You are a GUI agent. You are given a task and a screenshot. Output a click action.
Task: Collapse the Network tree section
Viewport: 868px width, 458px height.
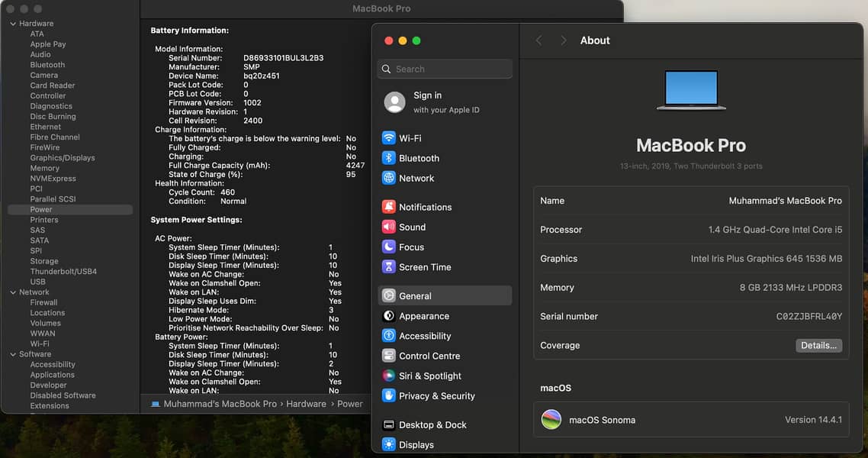click(x=13, y=292)
